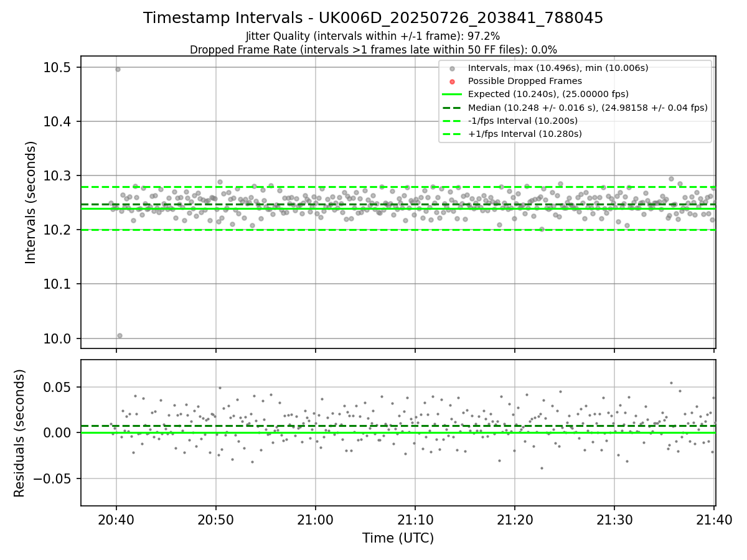The height and width of the screenshot is (560, 747).
Task: Click legend entry Median (10.248 +/- 0.016 s)
Action: 588,108
